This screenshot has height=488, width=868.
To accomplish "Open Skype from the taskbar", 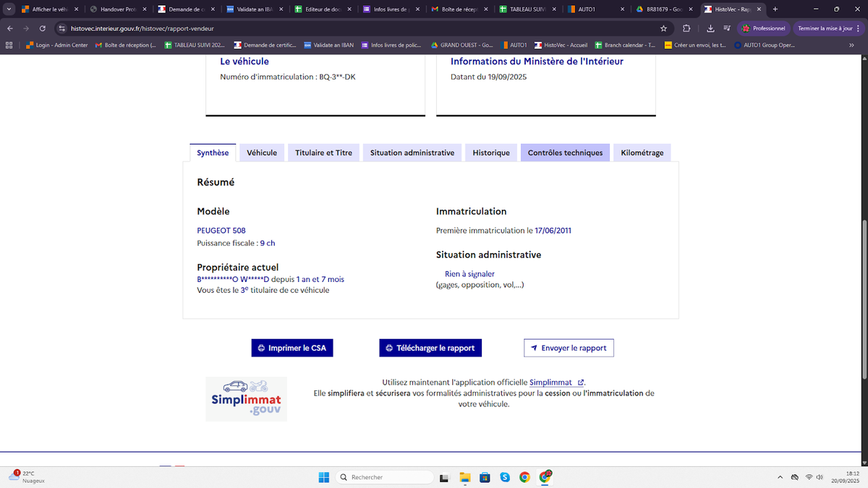I will click(505, 477).
